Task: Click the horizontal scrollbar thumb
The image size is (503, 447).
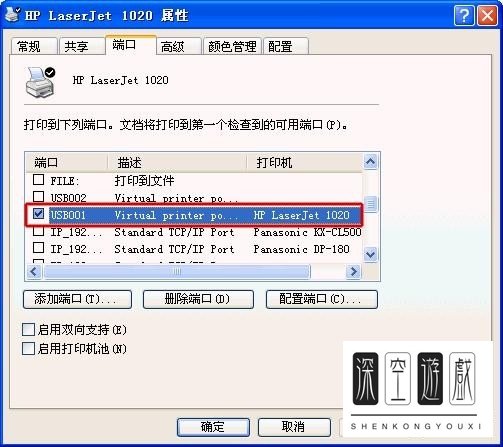Action: pyautogui.click(x=177, y=272)
